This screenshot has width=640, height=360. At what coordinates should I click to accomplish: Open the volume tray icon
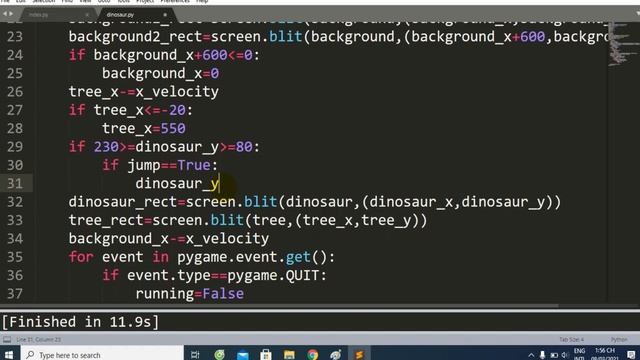tap(565, 355)
